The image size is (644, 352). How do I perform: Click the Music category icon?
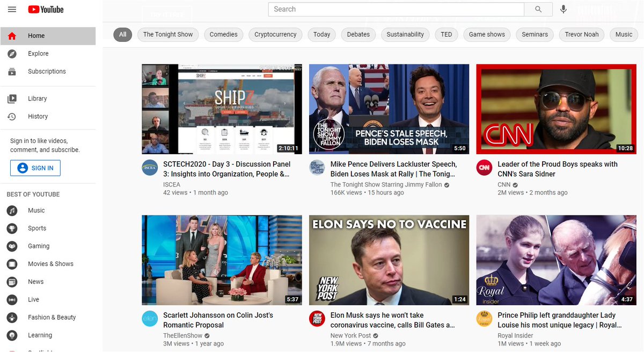tap(12, 211)
